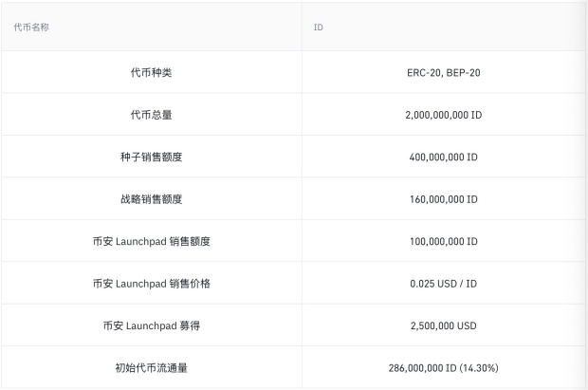Select the 战略销售额度 row label

[151, 199]
